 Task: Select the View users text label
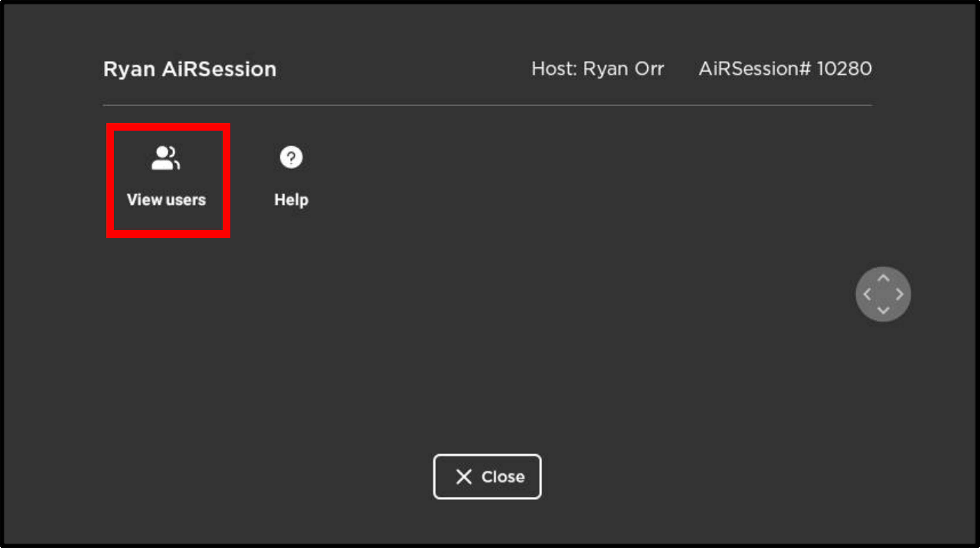tap(166, 200)
